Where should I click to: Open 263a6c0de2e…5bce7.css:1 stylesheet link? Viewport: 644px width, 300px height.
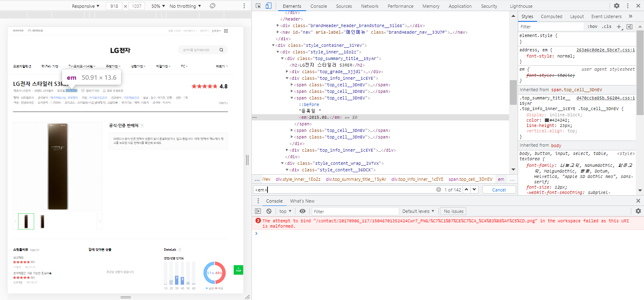click(606, 50)
